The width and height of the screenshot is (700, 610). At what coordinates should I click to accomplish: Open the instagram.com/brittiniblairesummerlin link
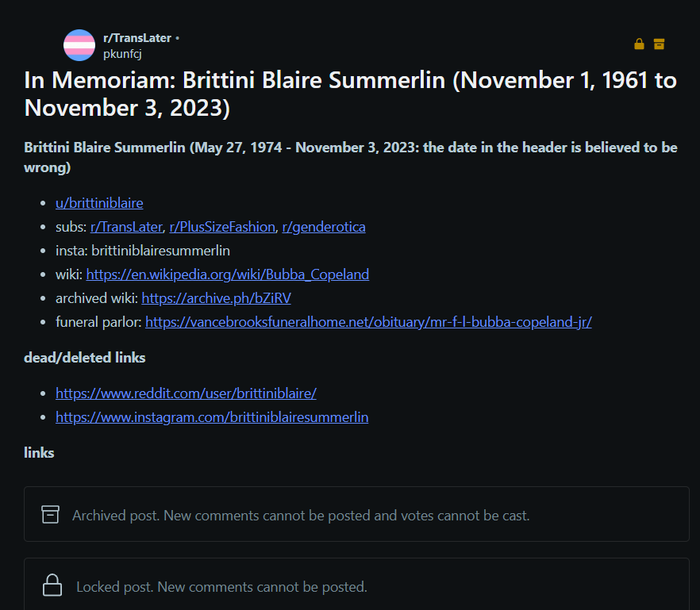[x=212, y=417]
